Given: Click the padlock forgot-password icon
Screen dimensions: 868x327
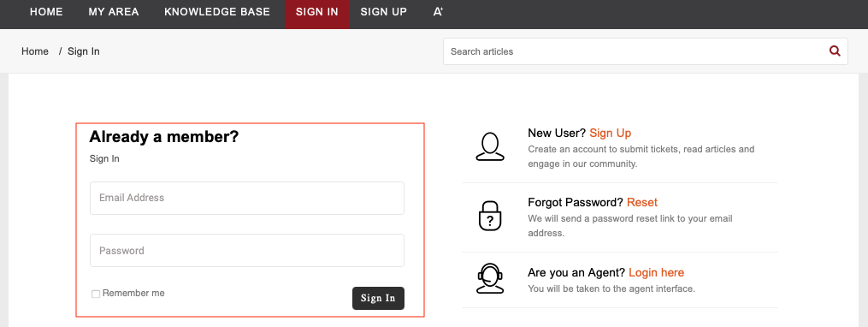Looking at the screenshot, I should pyautogui.click(x=490, y=216).
